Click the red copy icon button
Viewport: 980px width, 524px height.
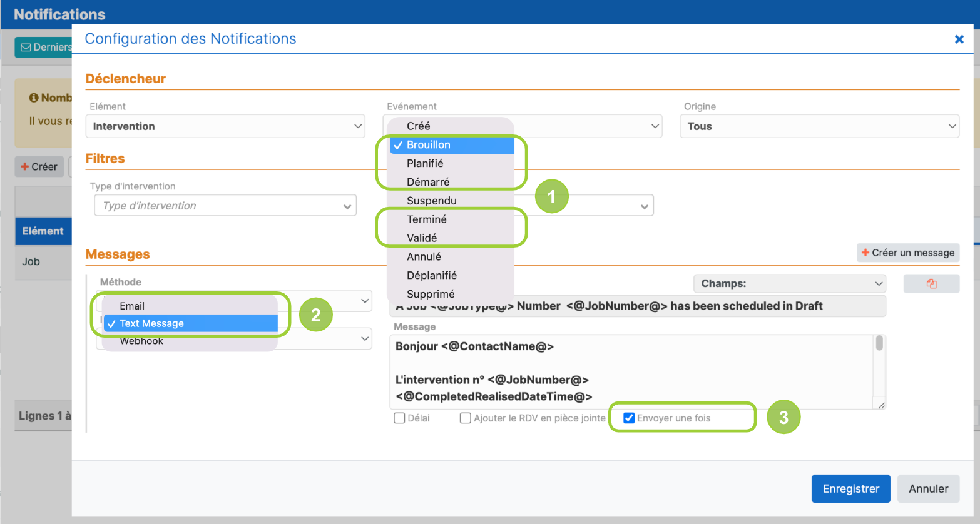[931, 284]
